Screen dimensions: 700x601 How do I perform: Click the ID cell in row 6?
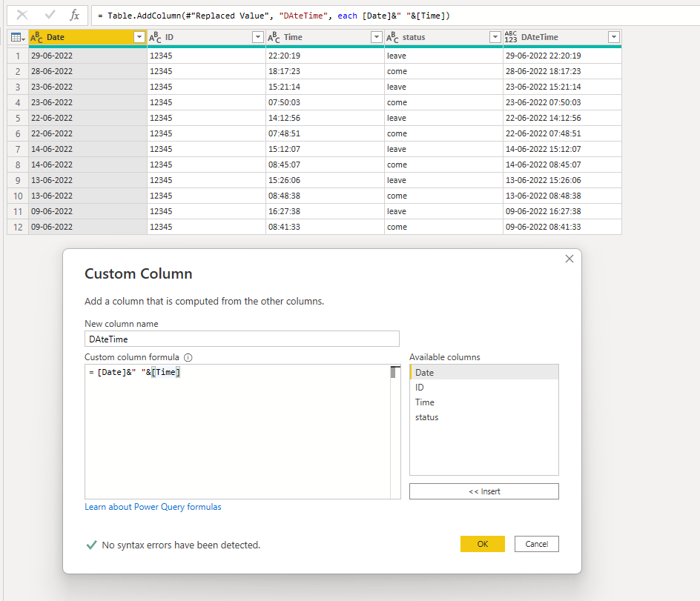click(x=206, y=133)
